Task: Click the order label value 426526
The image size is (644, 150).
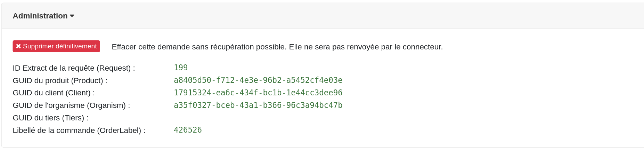Action: [x=188, y=130]
